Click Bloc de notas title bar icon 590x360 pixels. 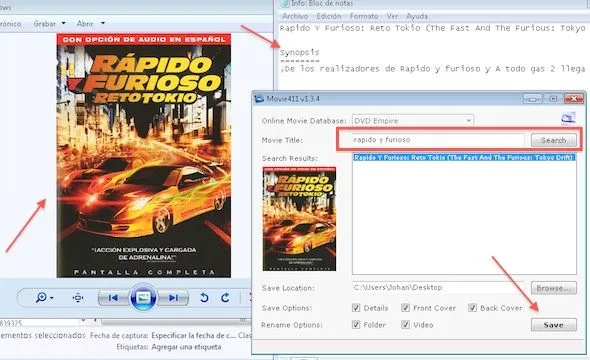coord(285,3)
